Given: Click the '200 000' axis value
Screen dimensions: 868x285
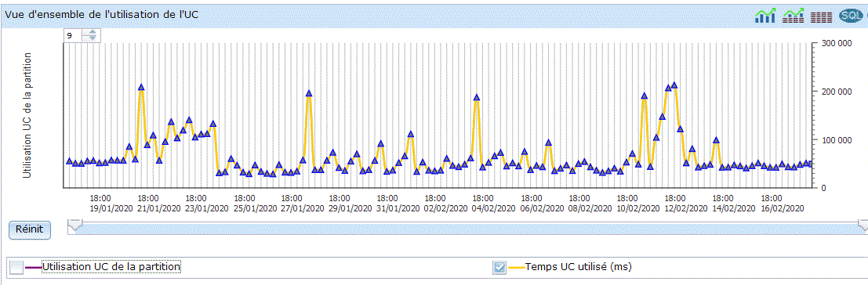Looking at the screenshot, I should coord(837,92).
